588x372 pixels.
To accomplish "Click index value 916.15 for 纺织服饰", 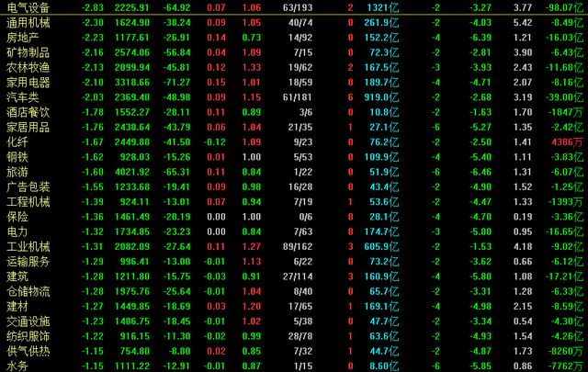I will pyautogui.click(x=135, y=336).
